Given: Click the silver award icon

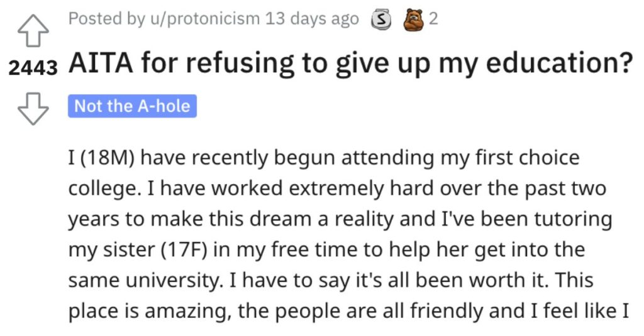Looking at the screenshot, I should (x=381, y=19).
